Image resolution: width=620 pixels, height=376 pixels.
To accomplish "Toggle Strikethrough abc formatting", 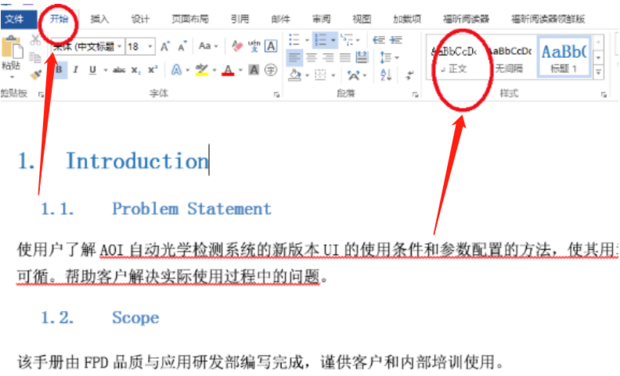I will (119, 70).
